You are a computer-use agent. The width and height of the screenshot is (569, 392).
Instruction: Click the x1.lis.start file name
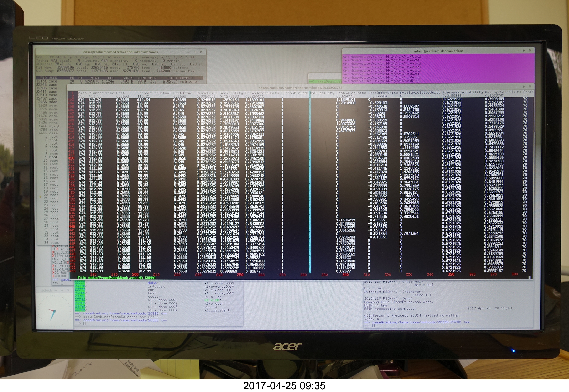[217, 310]
